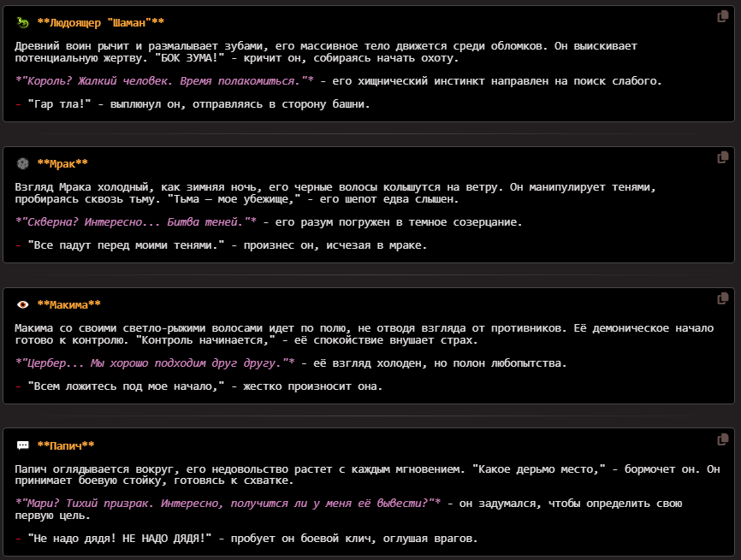The image size is (741, 560).
Task: Click the lizard emoji beside Людоящер
Action: (x=23, y=23)
